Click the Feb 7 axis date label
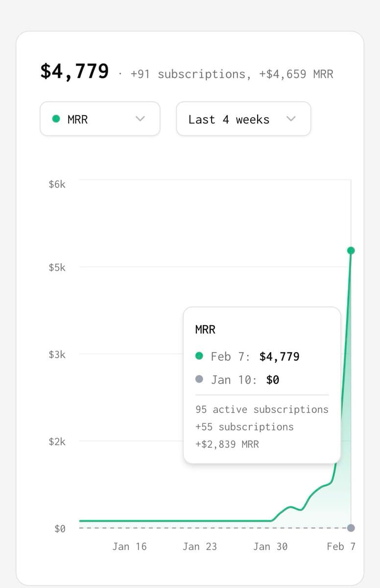The width and height of the screenshot is (380, 588). (x=341, y=546)
